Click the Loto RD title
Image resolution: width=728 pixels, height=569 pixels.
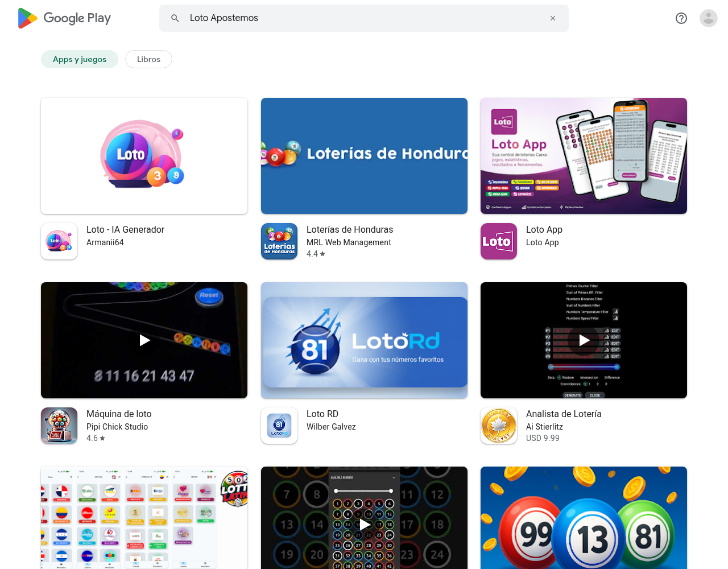tap(322, 414)
